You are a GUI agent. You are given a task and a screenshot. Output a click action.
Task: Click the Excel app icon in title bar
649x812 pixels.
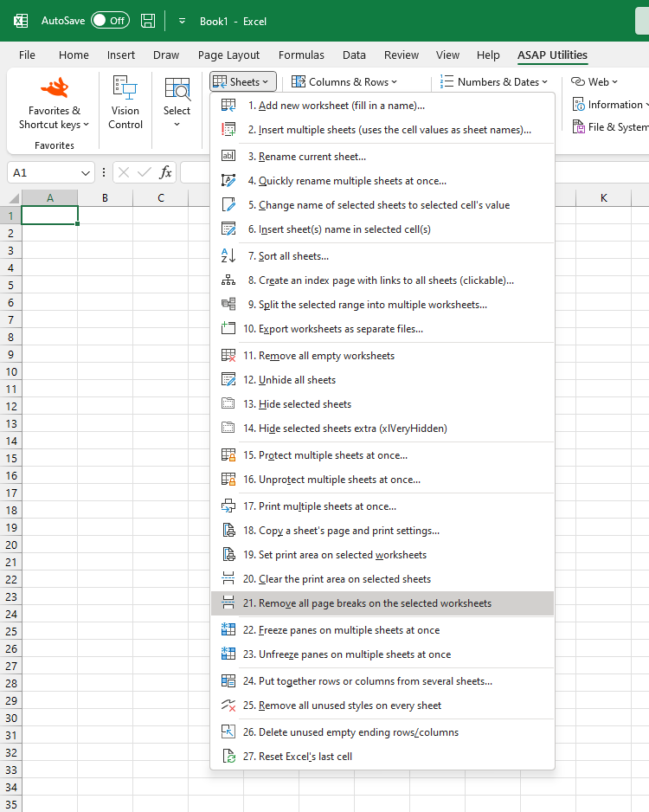(21, 21)
